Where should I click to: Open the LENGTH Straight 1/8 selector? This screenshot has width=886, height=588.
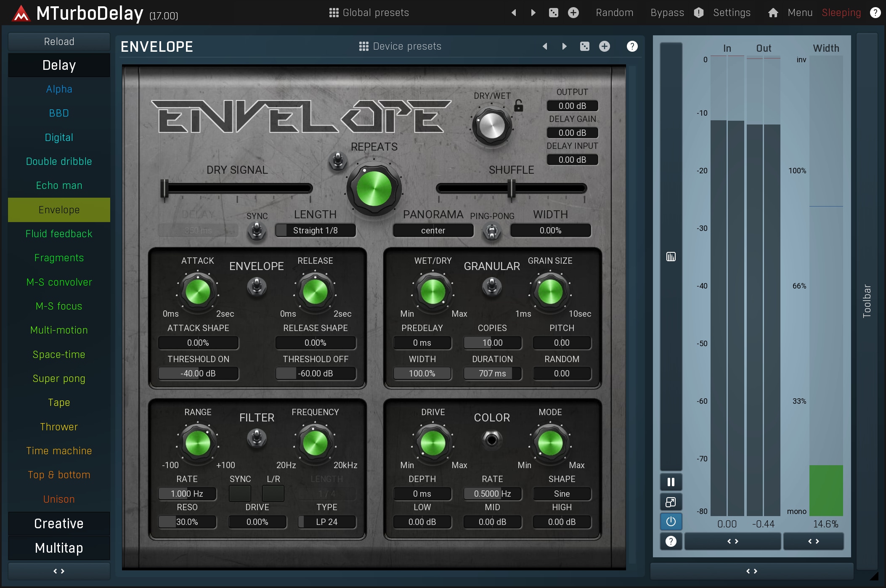tap(315, 230)
